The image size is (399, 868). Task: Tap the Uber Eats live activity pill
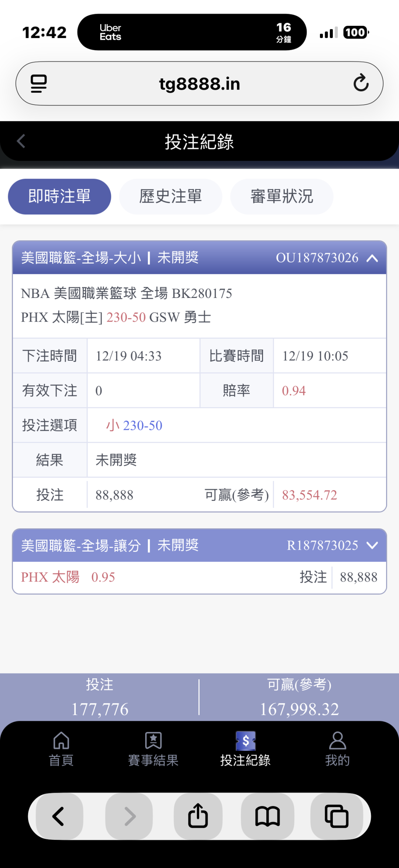pos(192,32)
